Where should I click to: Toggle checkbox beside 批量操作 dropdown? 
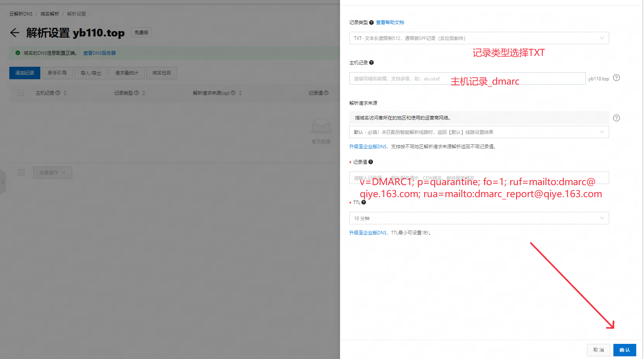point(21,172)
